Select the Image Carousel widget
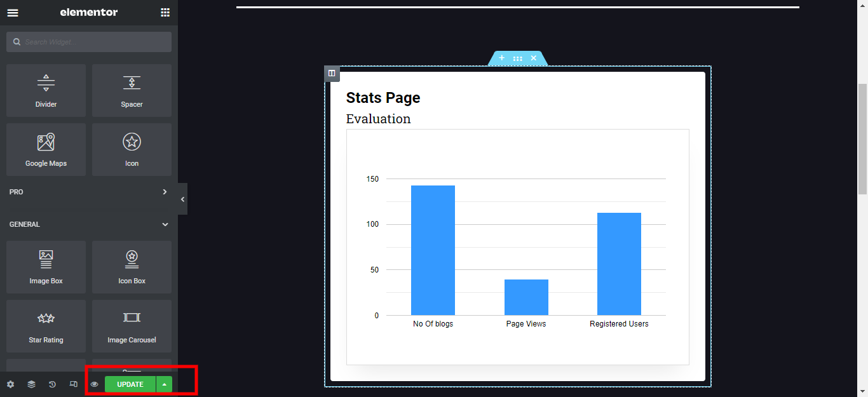 pyautogui.click(x=132, y=326)
